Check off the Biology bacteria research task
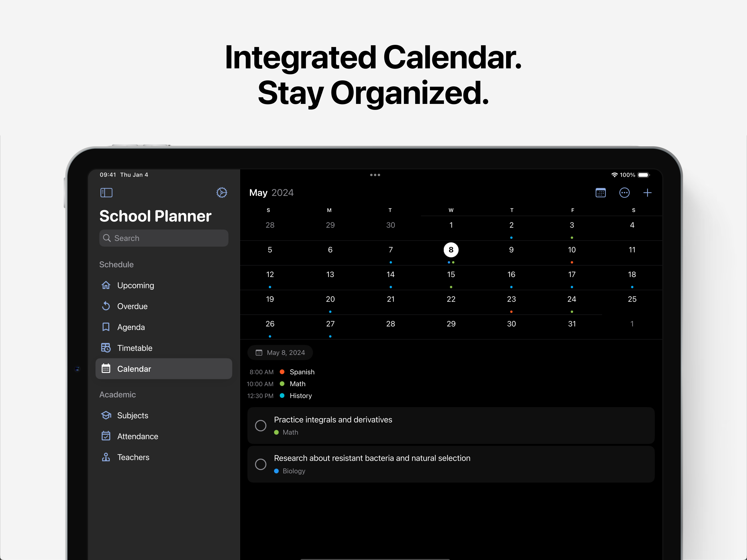 coord(260,464)
